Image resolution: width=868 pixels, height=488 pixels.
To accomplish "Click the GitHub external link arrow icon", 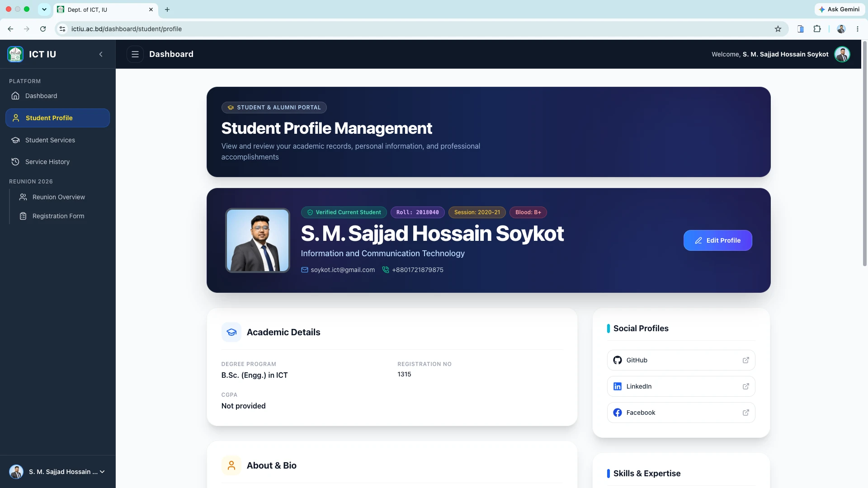I will [x=746, y=360].
